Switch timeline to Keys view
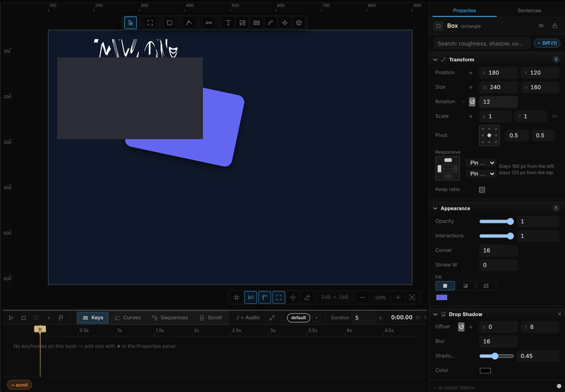 pos(93,318)
